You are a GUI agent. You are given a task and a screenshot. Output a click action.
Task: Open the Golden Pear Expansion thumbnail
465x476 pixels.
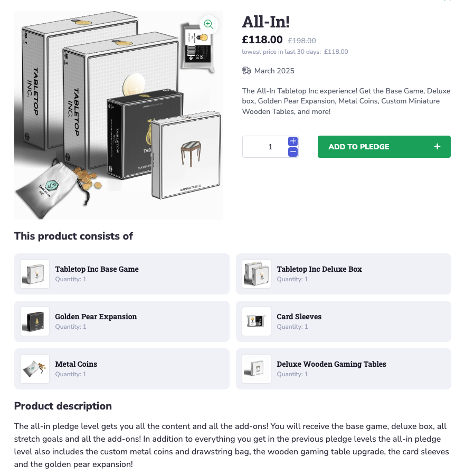(35, 321)
